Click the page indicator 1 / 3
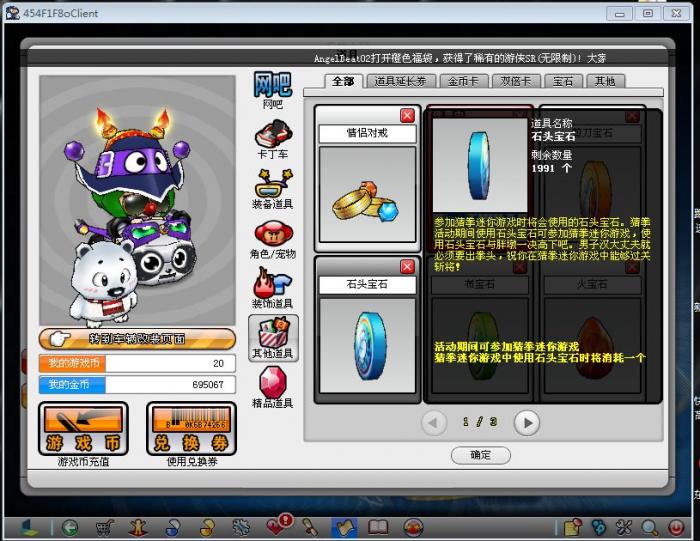Viewport: 700px width, 541px height. [x=480, y=422]
